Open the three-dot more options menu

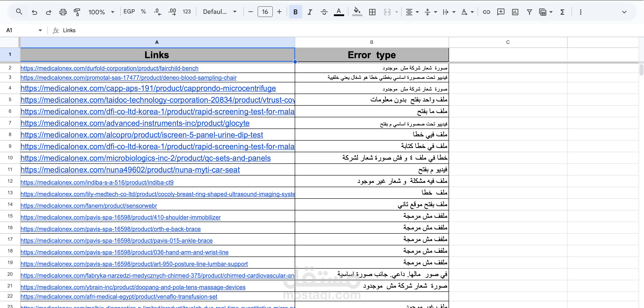click(580, 12)
